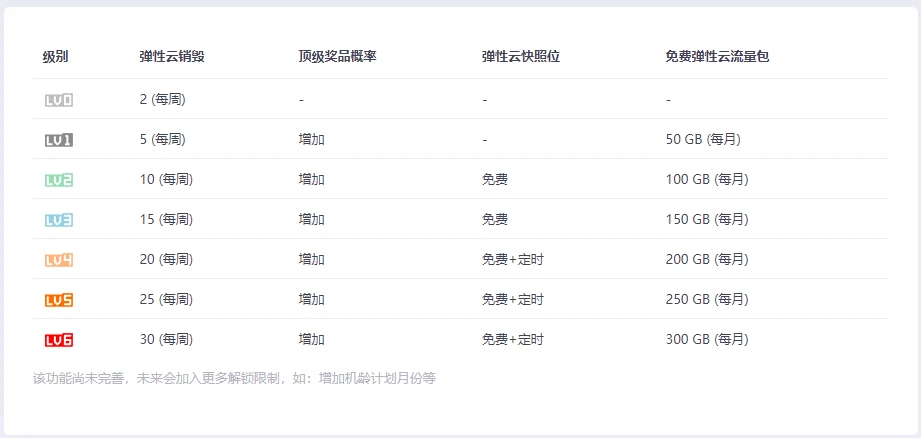
Task: Select the 顶级奖品概率 column header
Action: click(337, 57)
